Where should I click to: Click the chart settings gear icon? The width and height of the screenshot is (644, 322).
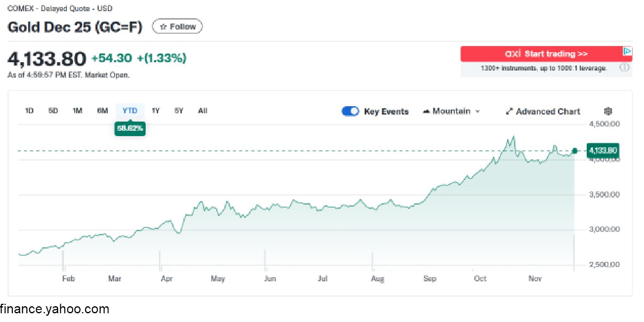pos(608,111)
